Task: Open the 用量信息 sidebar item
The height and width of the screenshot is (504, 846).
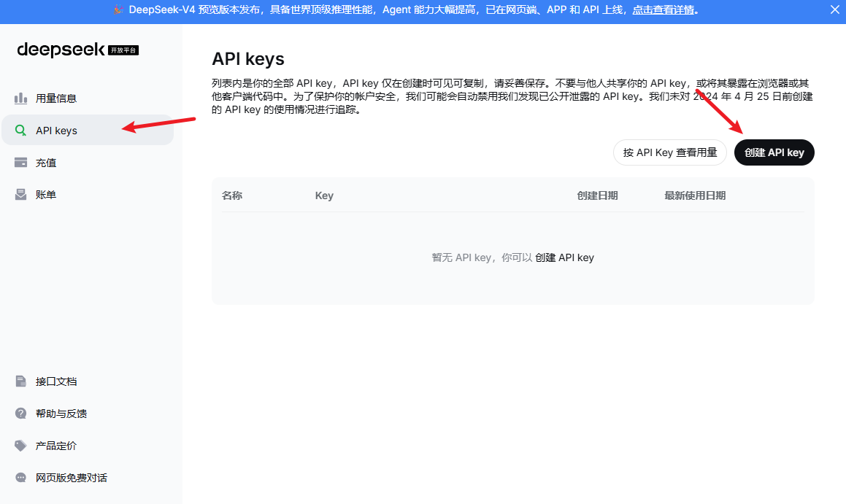Action: point(88,98)
